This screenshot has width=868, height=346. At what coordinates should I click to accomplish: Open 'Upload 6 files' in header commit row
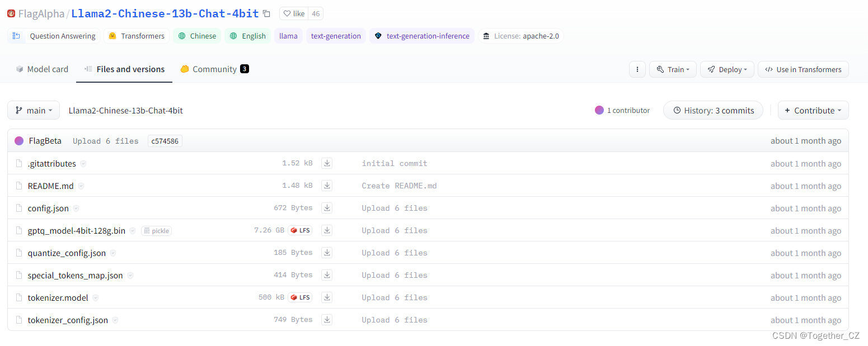click(106, 141)
